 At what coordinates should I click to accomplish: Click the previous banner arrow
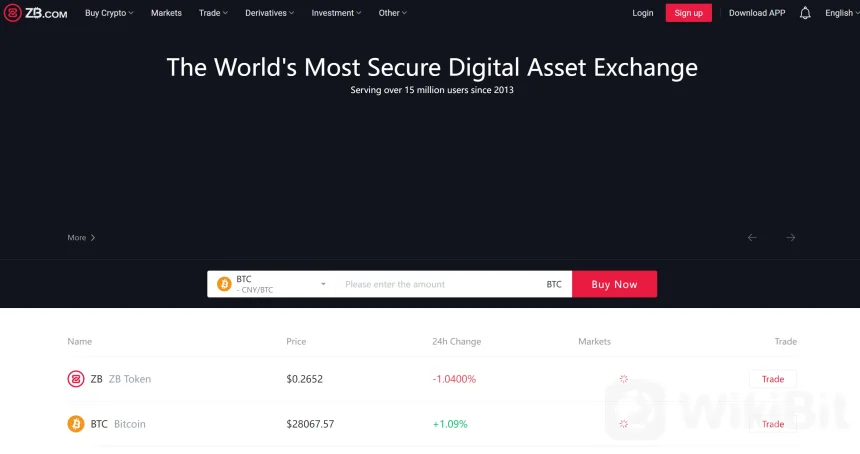tap(752, 237)
